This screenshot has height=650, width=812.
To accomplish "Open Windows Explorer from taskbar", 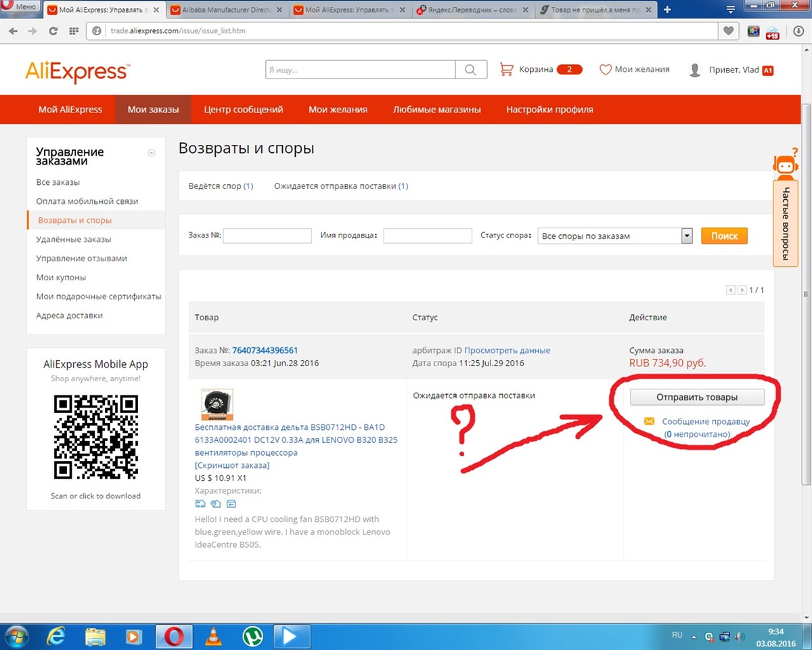I will 95,636.
